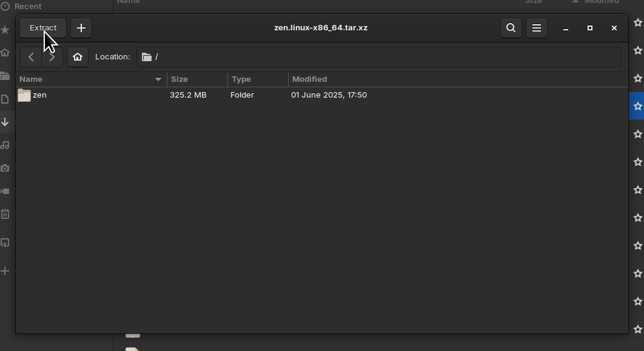This screenshot has width=644, height=351.
Task: Go back to previous archive location
Action: click(31, 57)
